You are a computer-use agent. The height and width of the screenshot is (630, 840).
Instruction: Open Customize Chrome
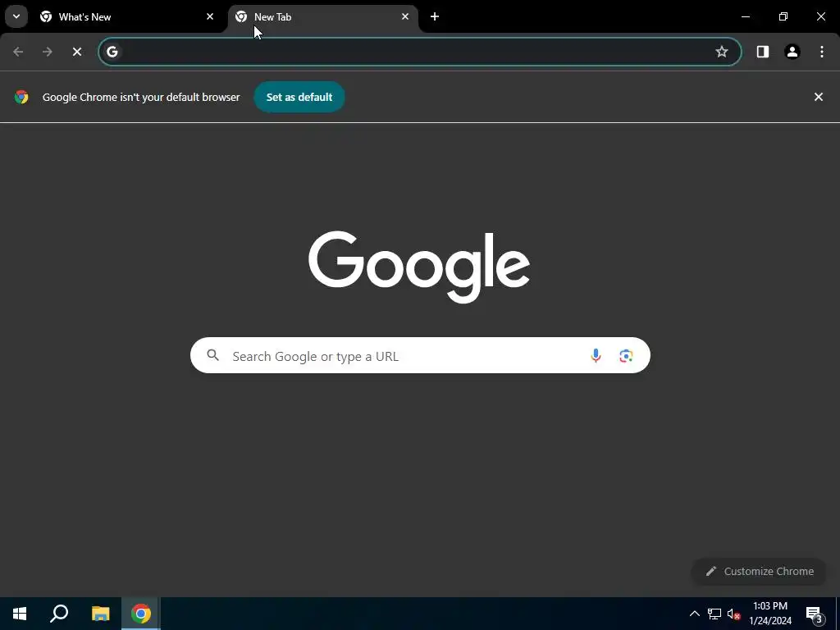tap(759, 571)
